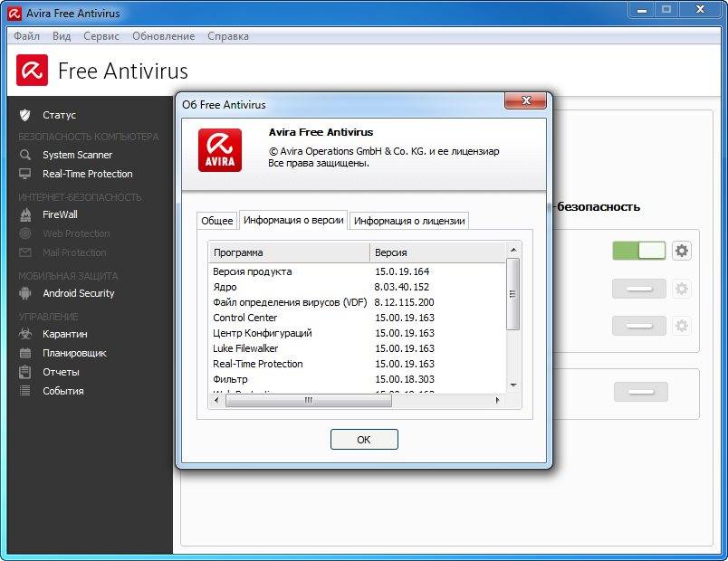The height and width of the screenshot is (561, 728).
Task: Click version value 8.12.115.200
Action: tap(404, 302)
